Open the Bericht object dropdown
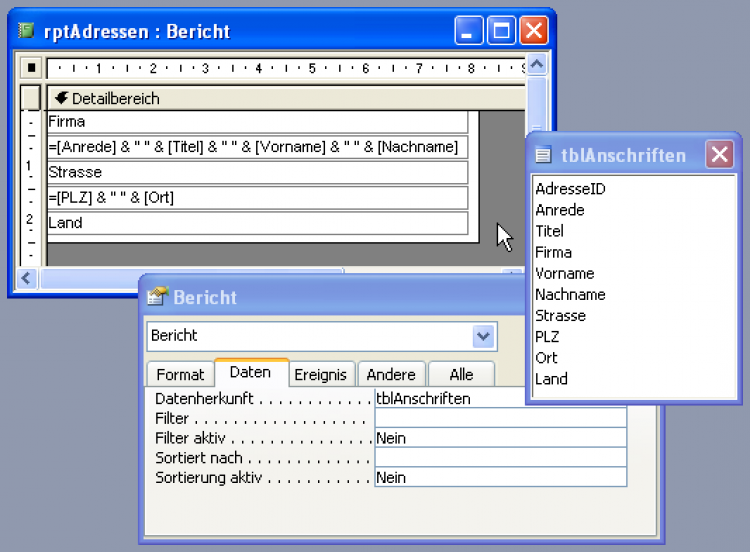Screen dimensions: 750x552 (x=484, y=336)
